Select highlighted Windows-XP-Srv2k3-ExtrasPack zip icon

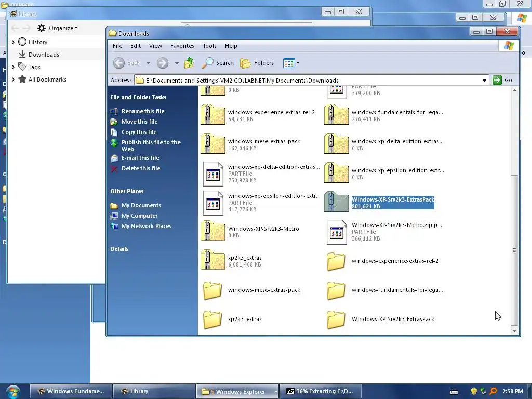click(x=336, y=202)
